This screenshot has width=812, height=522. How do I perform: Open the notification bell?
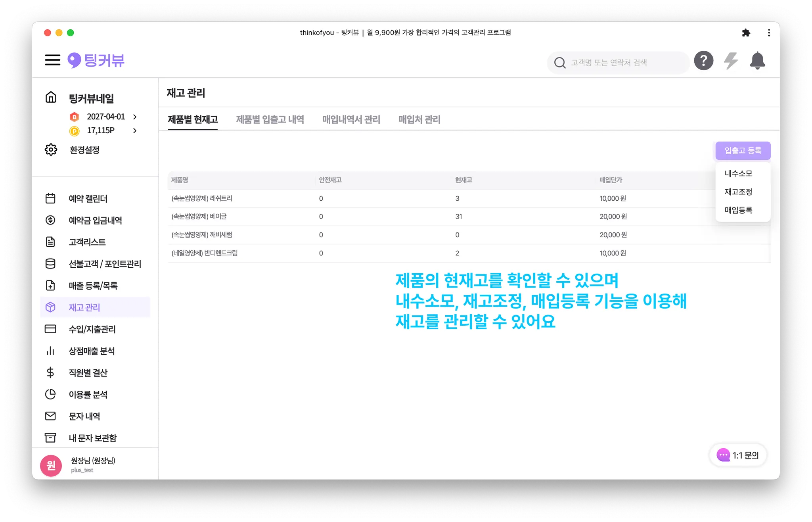[x=757, y=61]
